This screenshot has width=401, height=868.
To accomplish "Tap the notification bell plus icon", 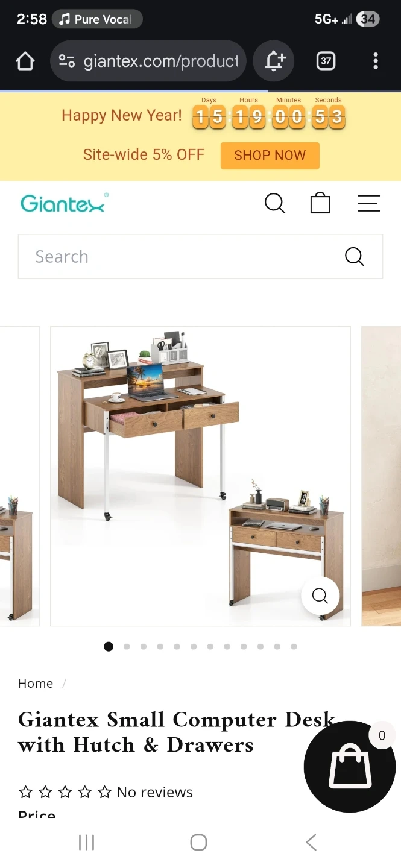I will [274, 61].
